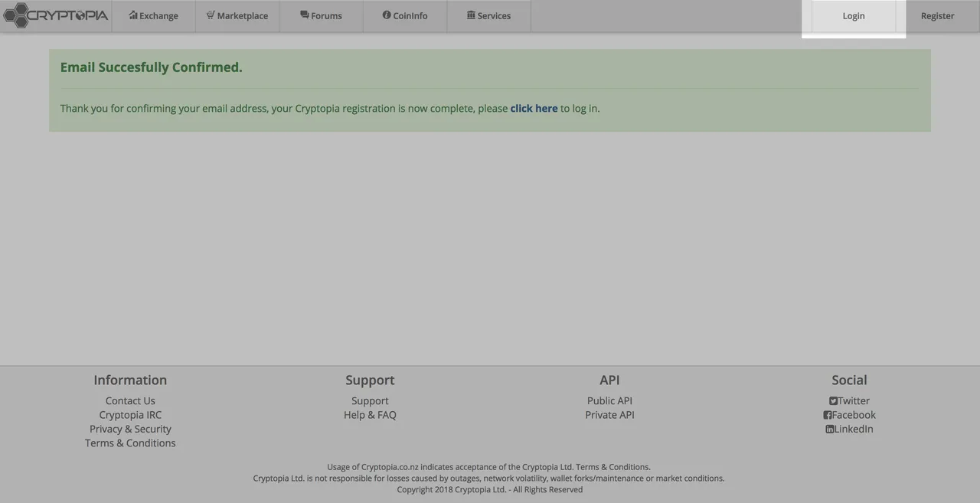View Privacy & Security page

click(x=130, y=429)
